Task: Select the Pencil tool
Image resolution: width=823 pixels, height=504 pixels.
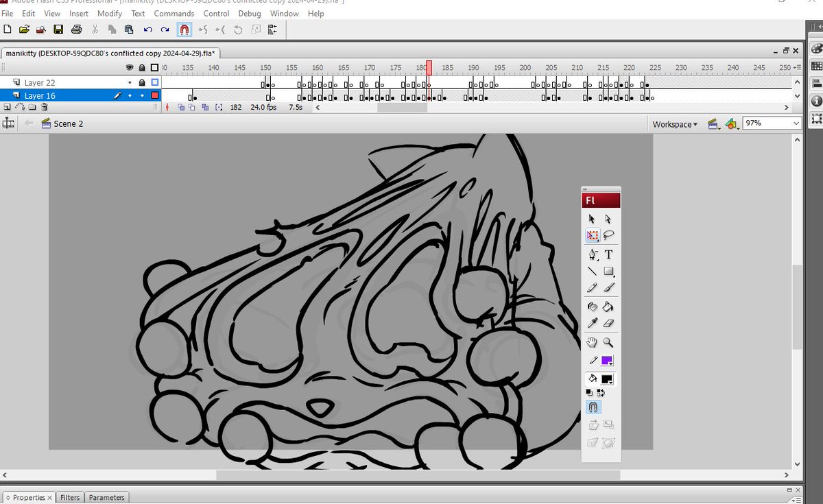Action: coord(592,289)
